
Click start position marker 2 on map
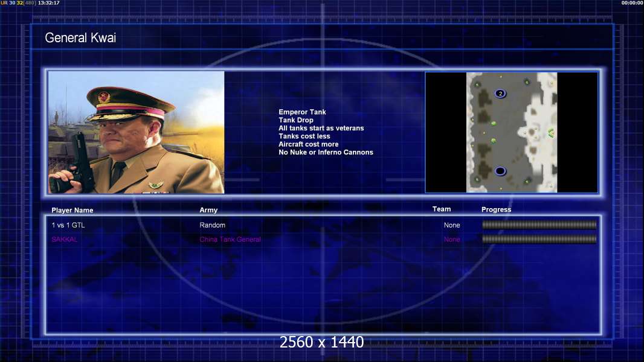coord(500,94)
